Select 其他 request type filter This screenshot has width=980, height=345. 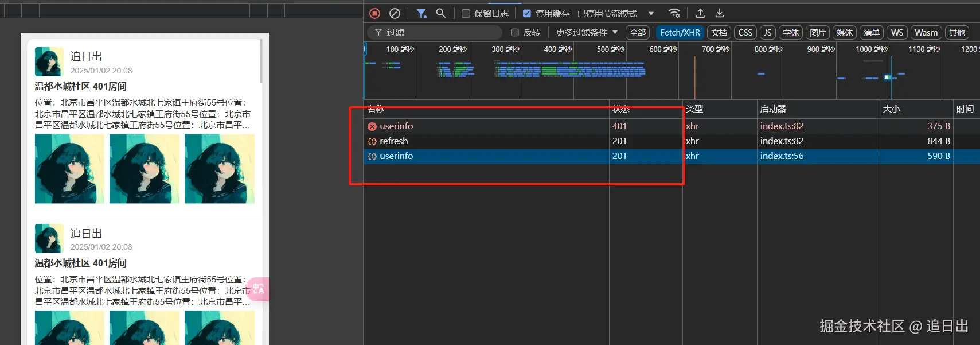(956, 33)
